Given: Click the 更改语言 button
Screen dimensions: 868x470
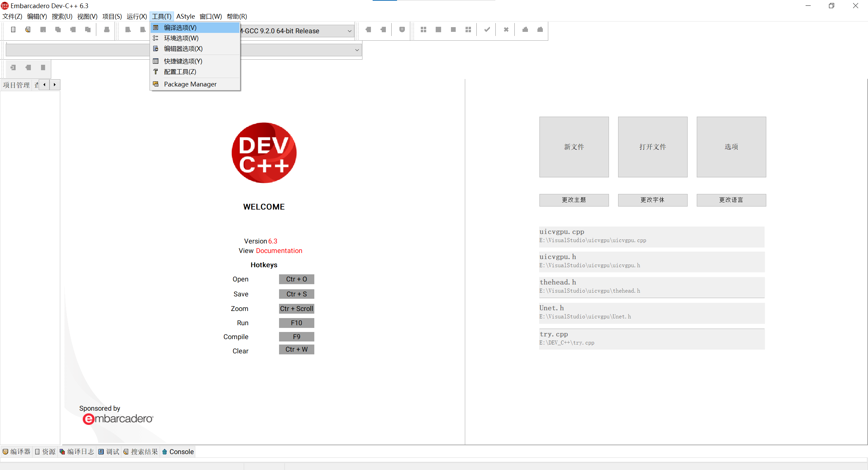Looking at the screenshot, I should pos(731,200).
